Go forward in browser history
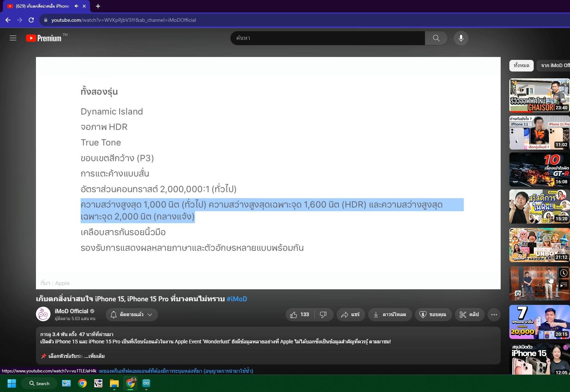570x392 pixels. [x=20, y=20]
